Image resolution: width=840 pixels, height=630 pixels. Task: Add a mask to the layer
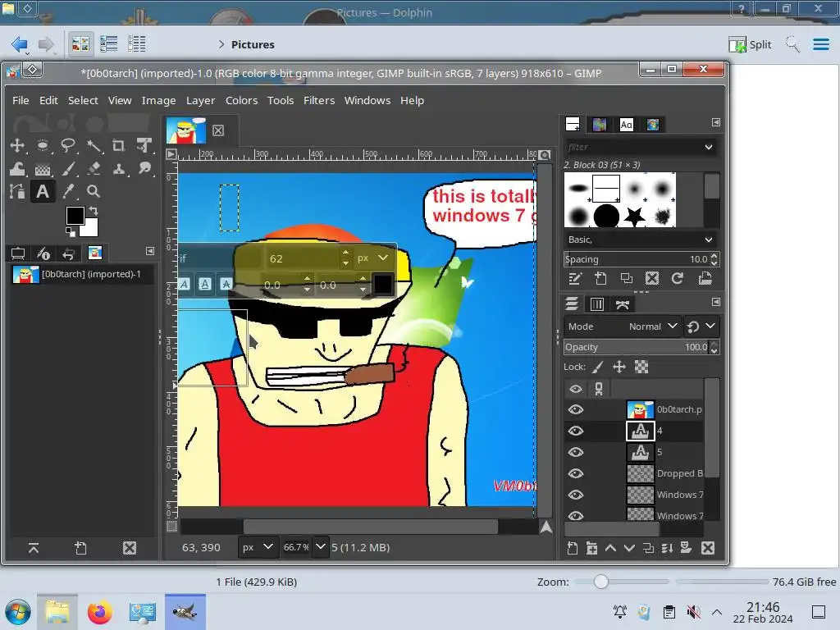point(686,548)
